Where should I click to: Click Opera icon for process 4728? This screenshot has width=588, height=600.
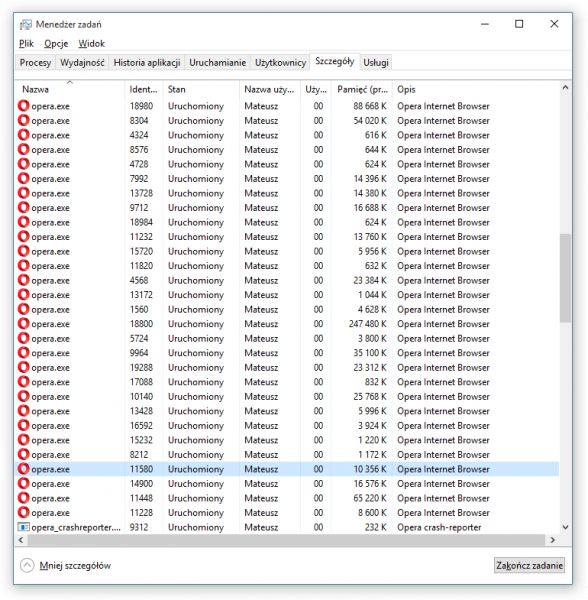(x=24, y=164)
